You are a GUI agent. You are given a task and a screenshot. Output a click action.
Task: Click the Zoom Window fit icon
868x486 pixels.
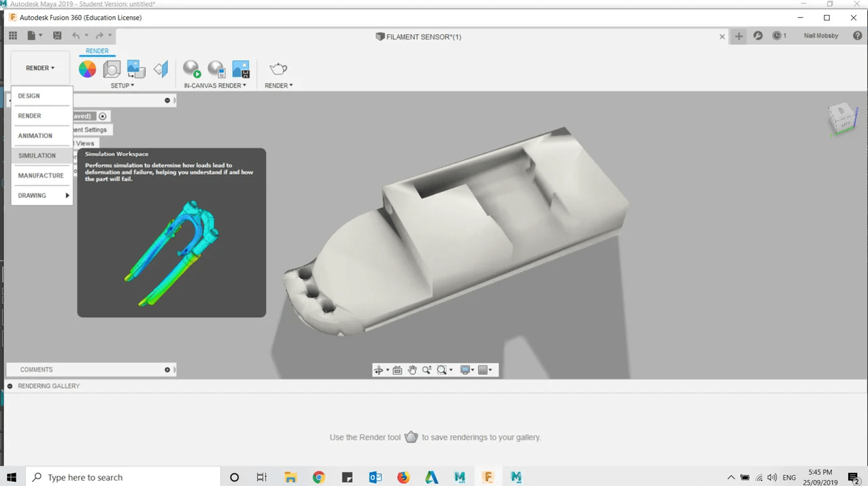442,370
